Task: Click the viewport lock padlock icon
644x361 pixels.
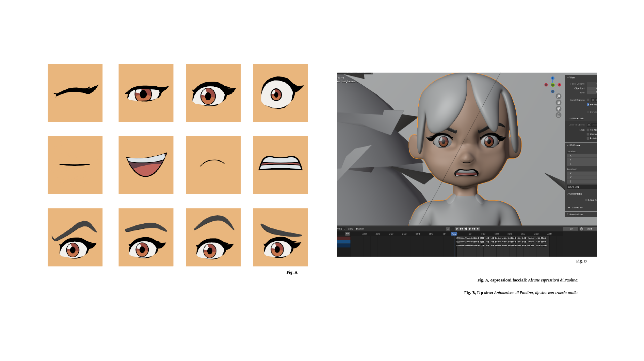Action: 558,115
